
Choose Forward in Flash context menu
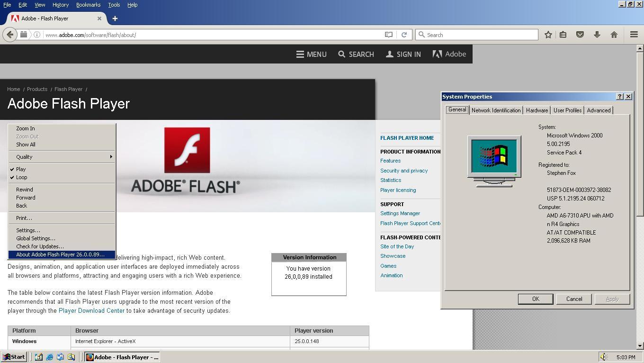click(62, 198)
